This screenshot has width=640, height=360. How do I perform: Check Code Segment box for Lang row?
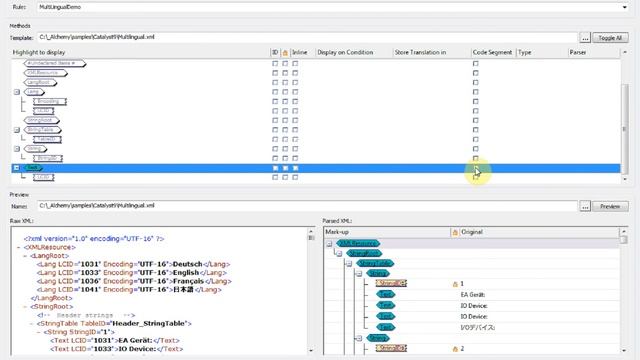click(476, 92)
